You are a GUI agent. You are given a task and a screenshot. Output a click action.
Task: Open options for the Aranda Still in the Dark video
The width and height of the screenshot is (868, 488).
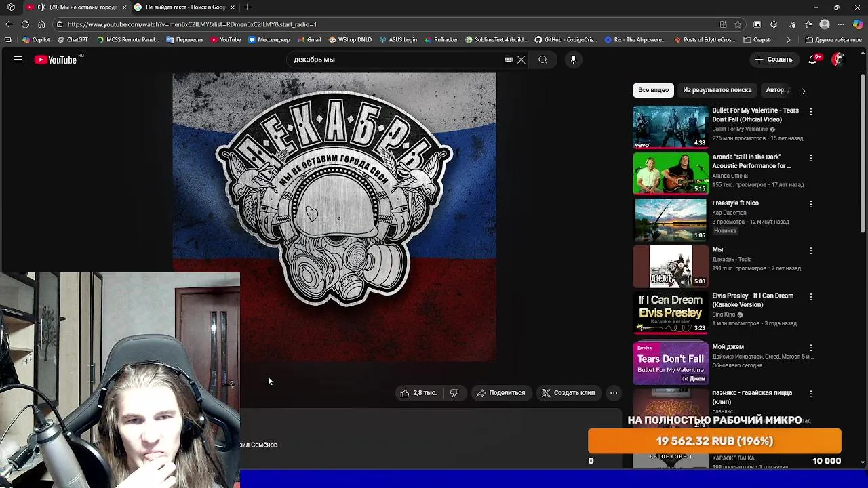[811, 158]
